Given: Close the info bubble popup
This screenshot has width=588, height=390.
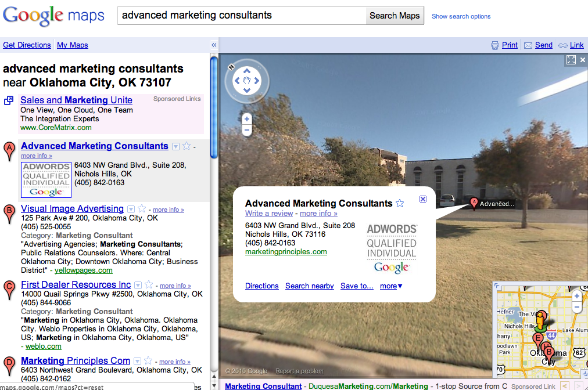Looking at the screenshot, I should click(x=423, y=199).
